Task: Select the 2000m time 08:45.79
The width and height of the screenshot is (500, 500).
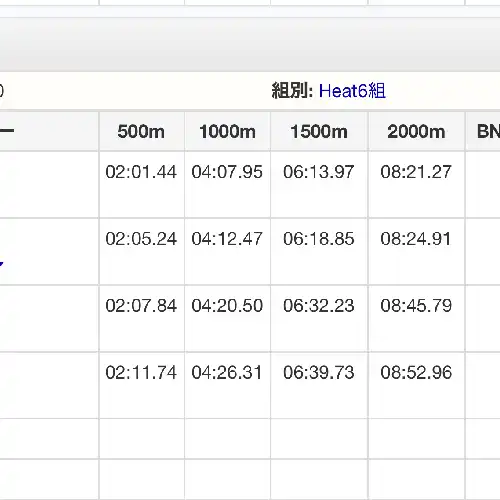Action: tap(416, 306)
